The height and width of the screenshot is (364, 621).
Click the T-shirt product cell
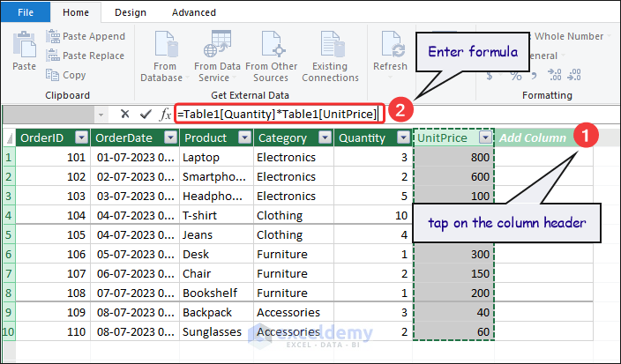217,216
